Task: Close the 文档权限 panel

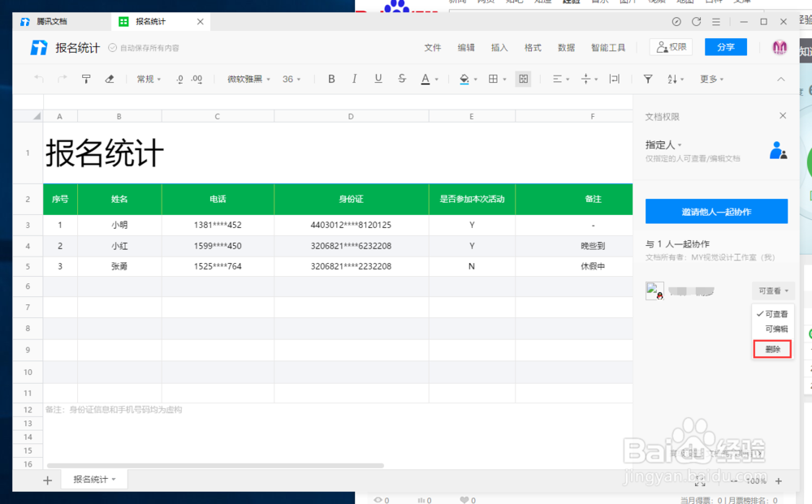Action: coord(783,116)
